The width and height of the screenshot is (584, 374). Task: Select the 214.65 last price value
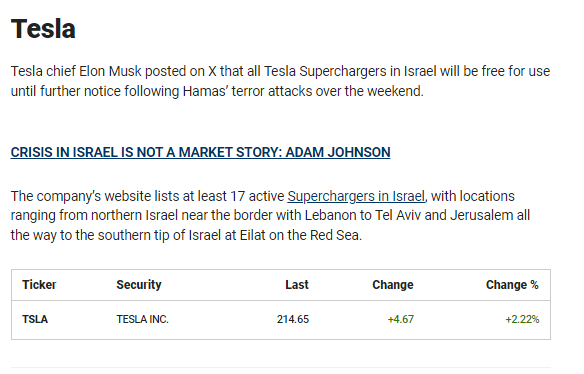point(293,320)
